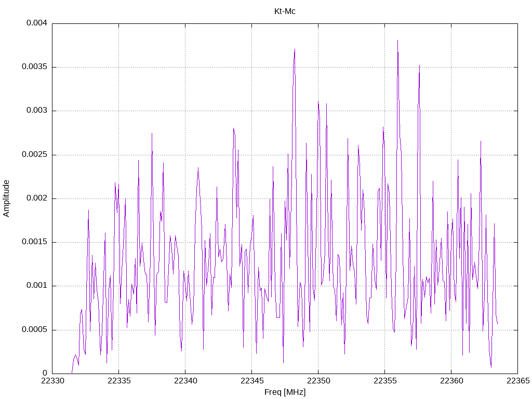
Task: Click the y-axis tick label 0.002
Action: click(x=37, y=198)
